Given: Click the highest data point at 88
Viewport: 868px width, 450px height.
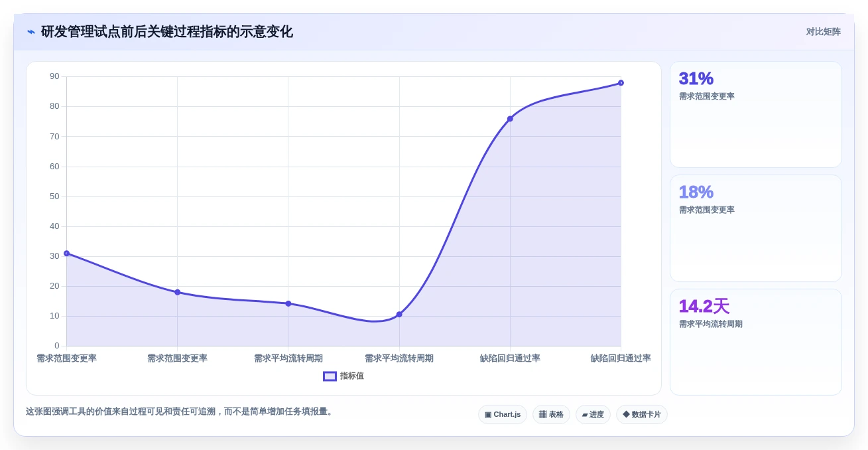Looking at the screenshot, I should point(621,83).
